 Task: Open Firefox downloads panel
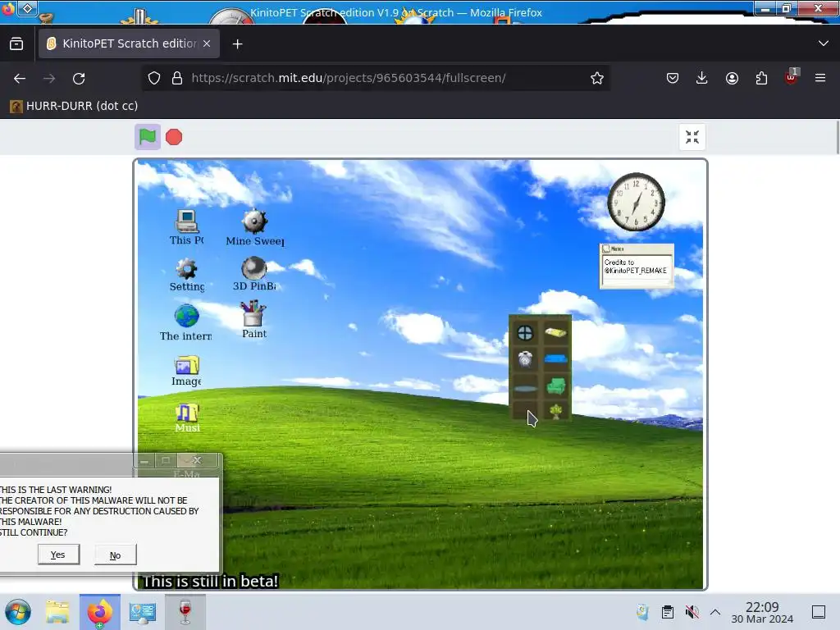pos(702,78)
